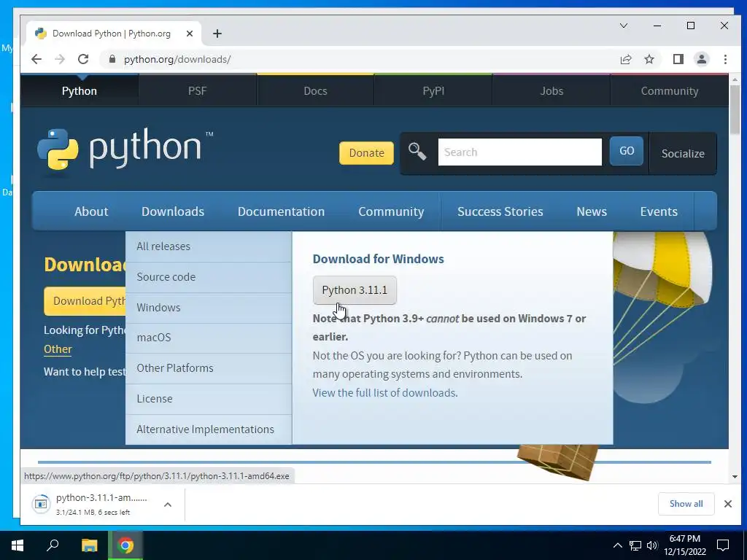Click in the Search input field

point(519,152)
